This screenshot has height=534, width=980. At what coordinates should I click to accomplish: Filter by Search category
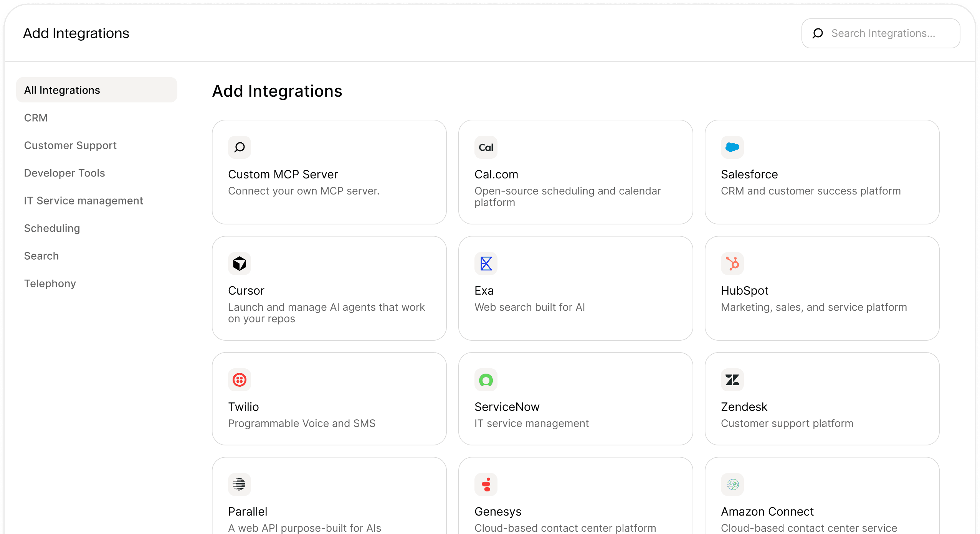[41, 256]
